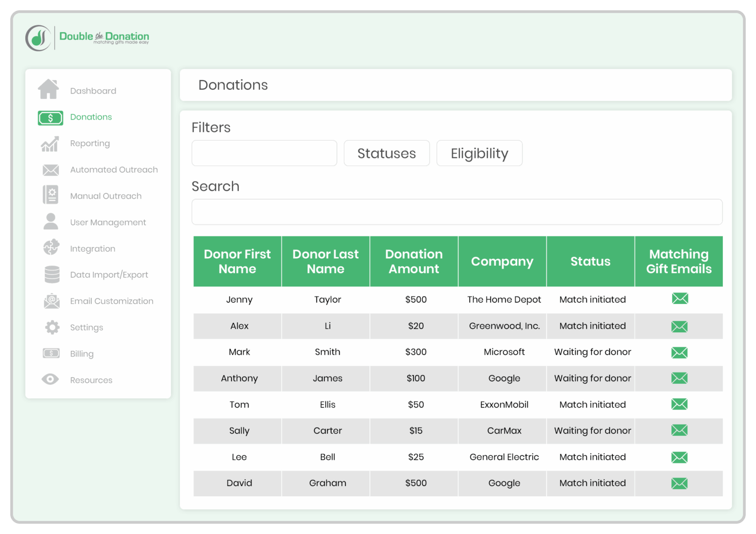This screenshot has height=534, width=756.
Task: Click the Double the Donation logo
Action: (88, 38)
